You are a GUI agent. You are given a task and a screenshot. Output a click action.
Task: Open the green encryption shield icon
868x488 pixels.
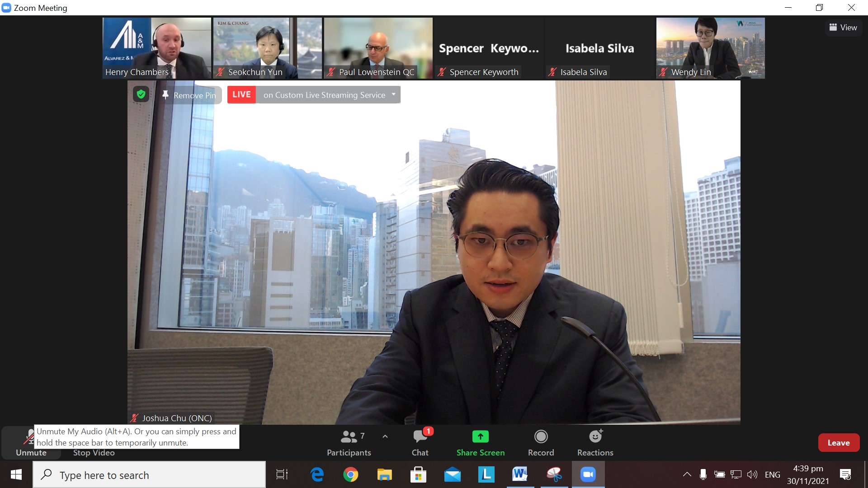tap(141, 94)
